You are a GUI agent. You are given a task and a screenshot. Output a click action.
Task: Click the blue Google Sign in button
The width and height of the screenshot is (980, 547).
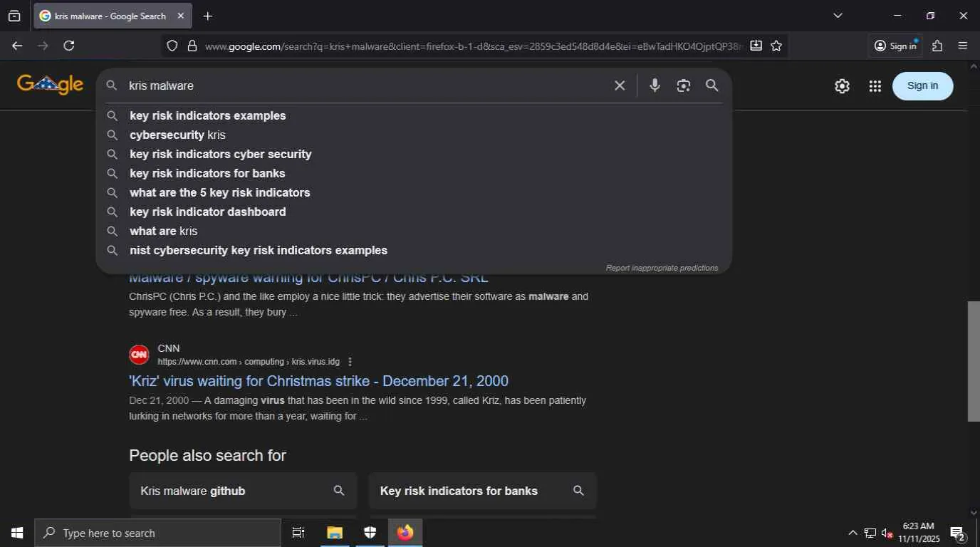922,85
